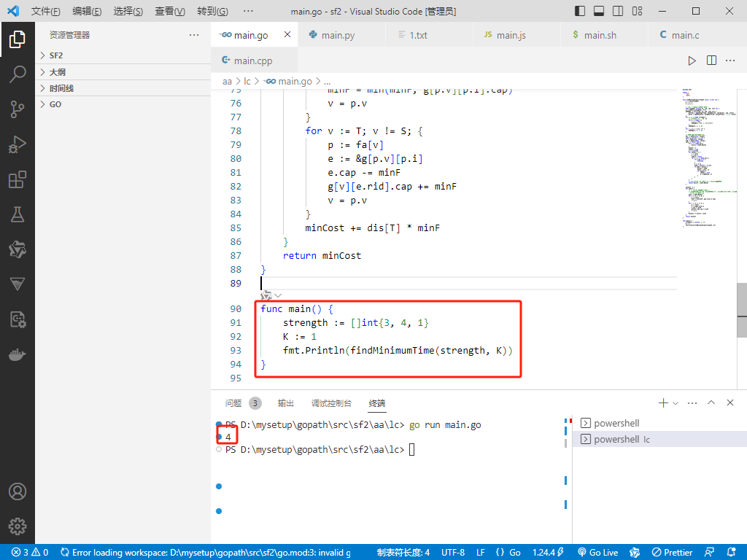
Task: Maximize the terminal panel with up chevron
Action: point(711,402)
